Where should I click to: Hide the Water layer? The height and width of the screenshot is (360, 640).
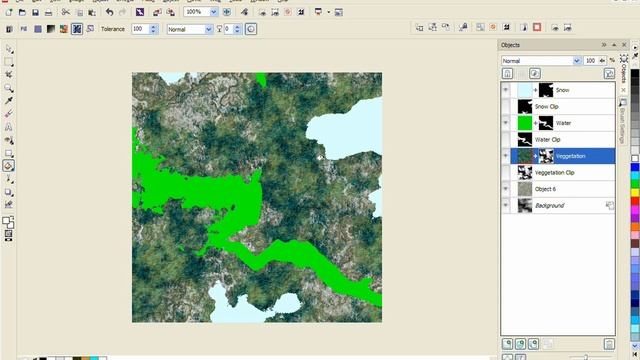click(506, 123)
